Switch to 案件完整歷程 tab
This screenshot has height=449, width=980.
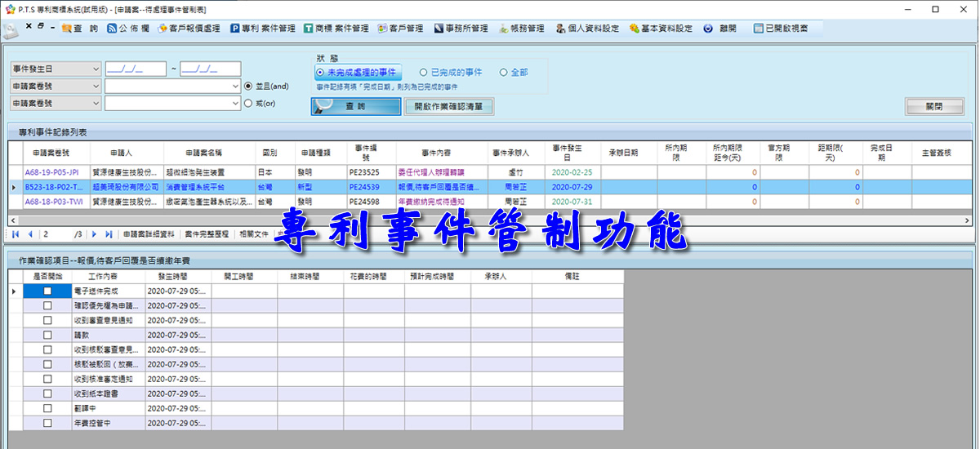207,234
